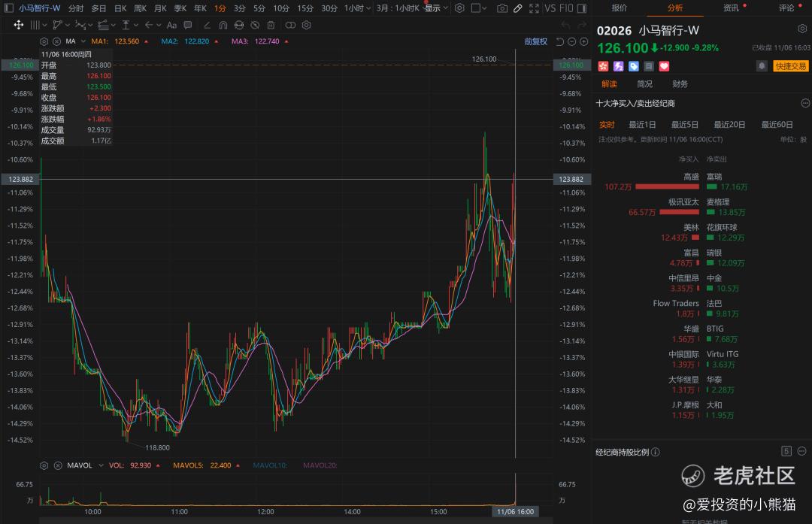This screenshot has width=812, height=524.
Task: Select the crosshair move cursor tool
Action: click(19, 25)
